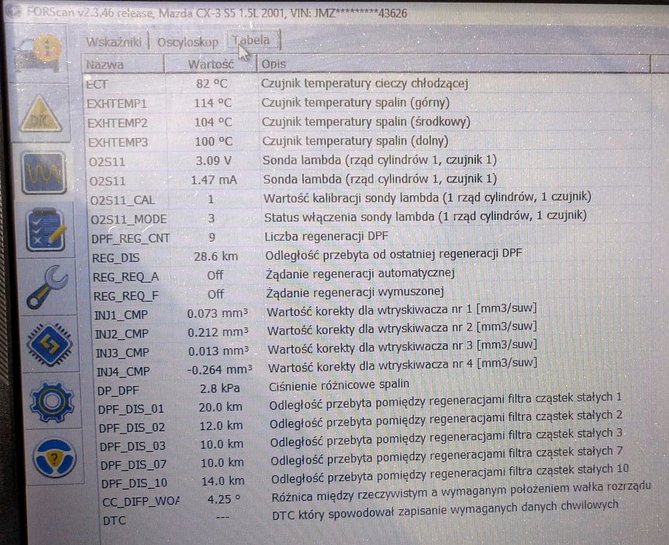Screen dimensions: 669x545
Task: Switch to the Oscyloskop tab
Action: click(188, 42)
